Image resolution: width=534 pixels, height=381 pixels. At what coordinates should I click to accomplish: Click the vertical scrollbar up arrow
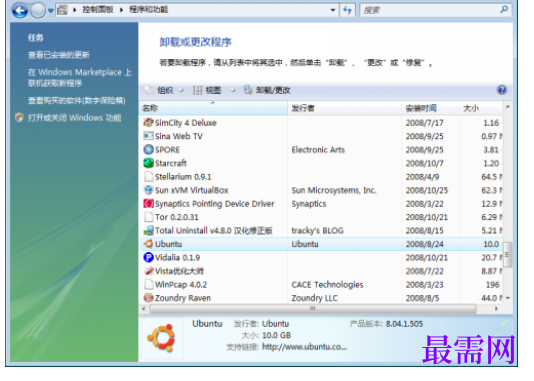coord(507,107)
